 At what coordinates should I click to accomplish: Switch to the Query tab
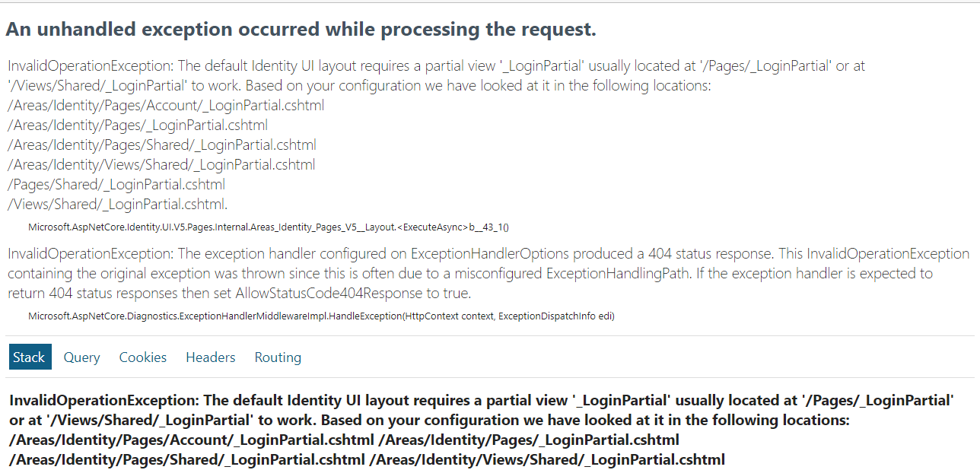pos(81,357)
